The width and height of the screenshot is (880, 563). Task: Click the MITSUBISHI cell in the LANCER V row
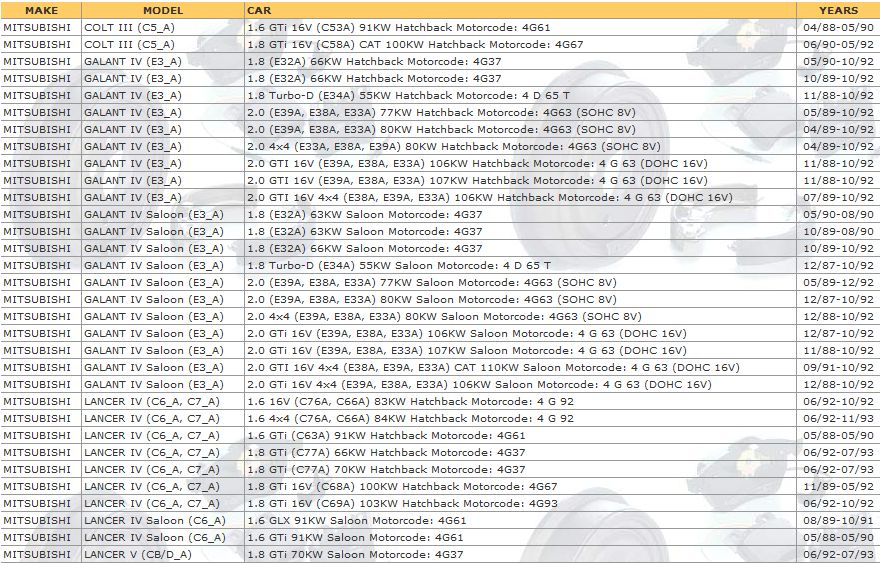[x=41, y=554]
